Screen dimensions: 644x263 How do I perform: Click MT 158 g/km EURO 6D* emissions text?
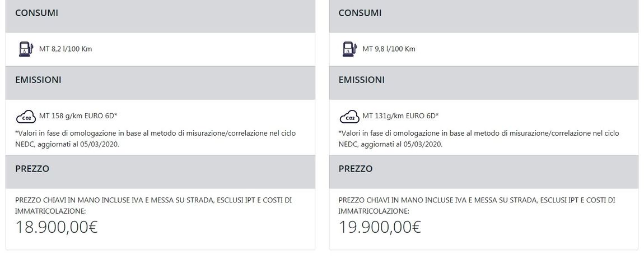(x=78, y=116)
